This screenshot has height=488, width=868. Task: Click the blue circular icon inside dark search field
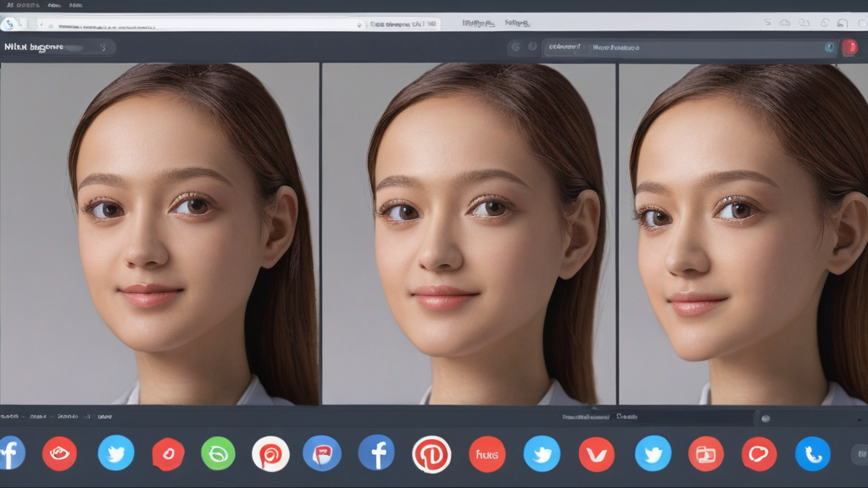(829, 47)
